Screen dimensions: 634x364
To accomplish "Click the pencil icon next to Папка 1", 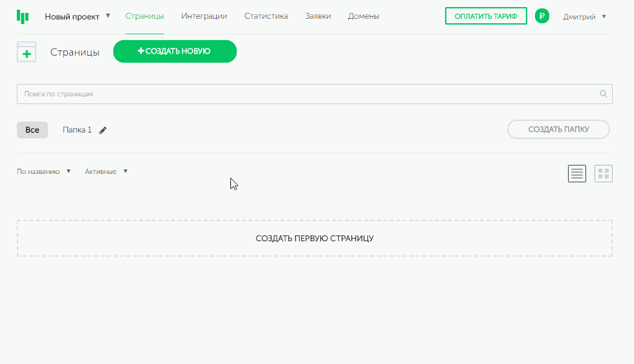I will pos(103,130).
